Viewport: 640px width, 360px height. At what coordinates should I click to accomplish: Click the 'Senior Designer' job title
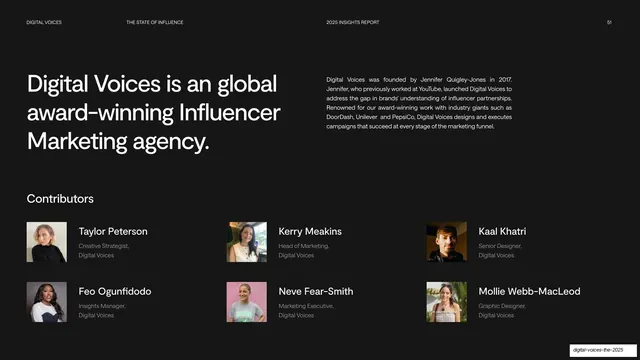point(500,246)
